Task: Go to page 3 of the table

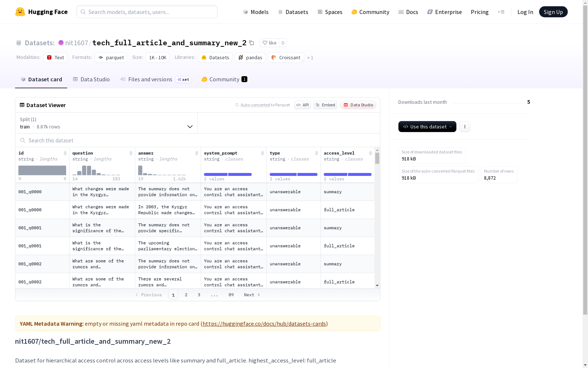Action: (x=199, y=295)
